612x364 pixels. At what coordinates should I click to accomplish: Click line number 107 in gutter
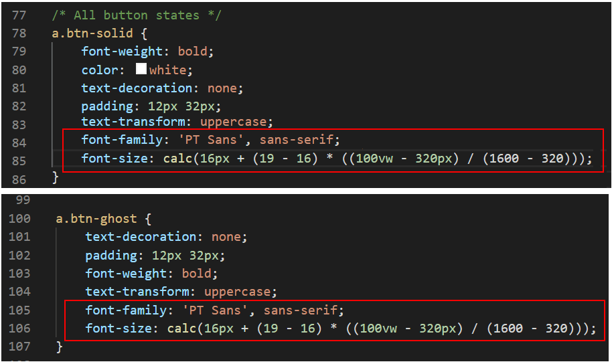coord(19,347)
